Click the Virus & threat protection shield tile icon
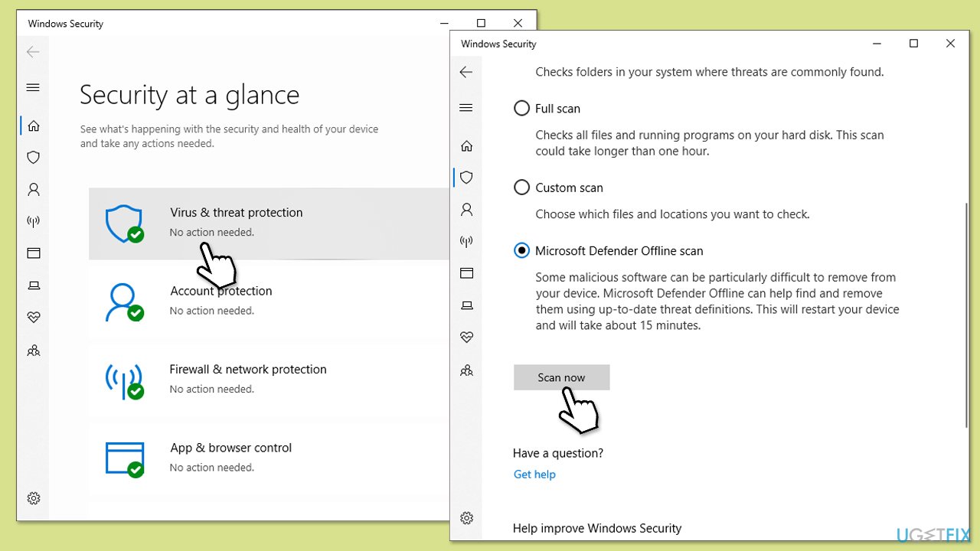 point(124,223)
